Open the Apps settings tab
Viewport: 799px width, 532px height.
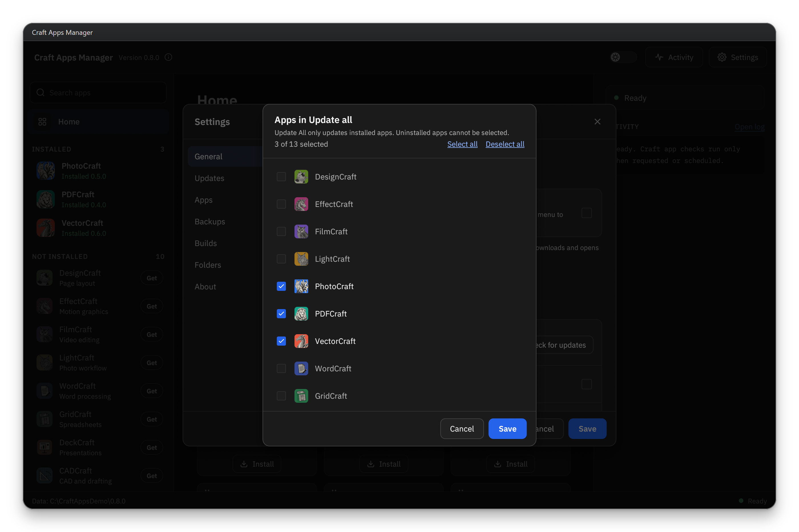click(x=225, y=200)
